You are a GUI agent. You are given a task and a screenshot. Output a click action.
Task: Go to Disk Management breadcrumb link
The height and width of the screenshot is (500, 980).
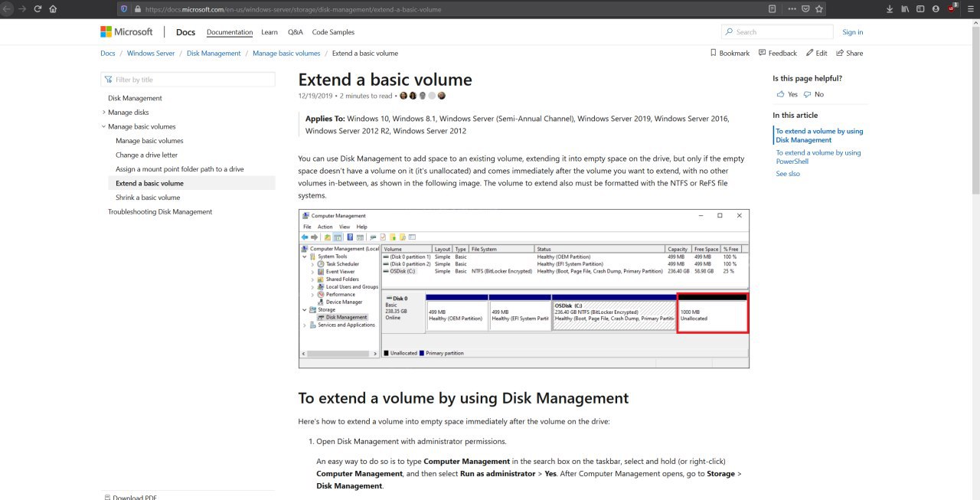click(x=214, y=53)
